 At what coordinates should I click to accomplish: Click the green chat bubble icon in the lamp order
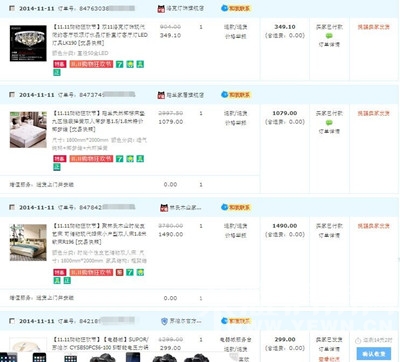pyautogui.click(x=329, y=36)
